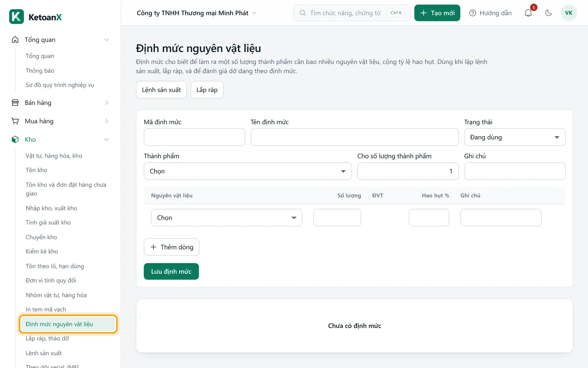Expand the Mua hàng menu chevron
This screenshot has height=368, width=588.
pos(107,121)
